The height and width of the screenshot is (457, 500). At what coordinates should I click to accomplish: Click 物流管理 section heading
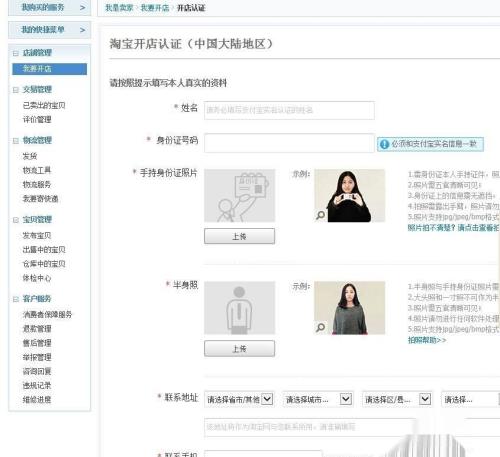(37, 140)
